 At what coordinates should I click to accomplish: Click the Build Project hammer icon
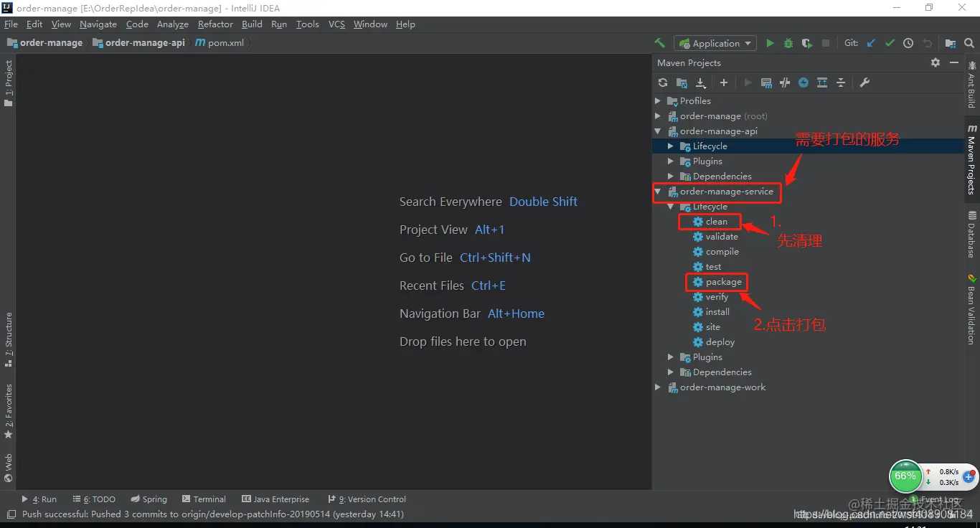pyautogui.click(x=659, y=43)
